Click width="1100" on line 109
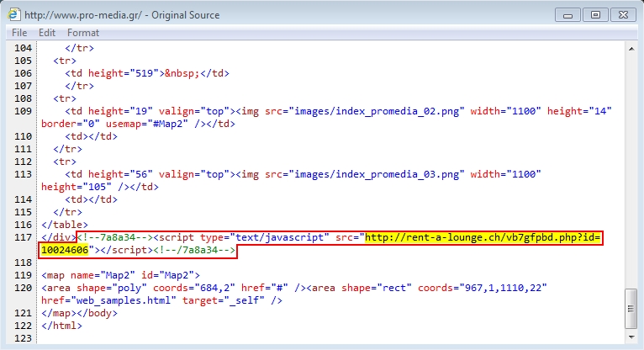644x350 pixels. [x=505, y=111]
